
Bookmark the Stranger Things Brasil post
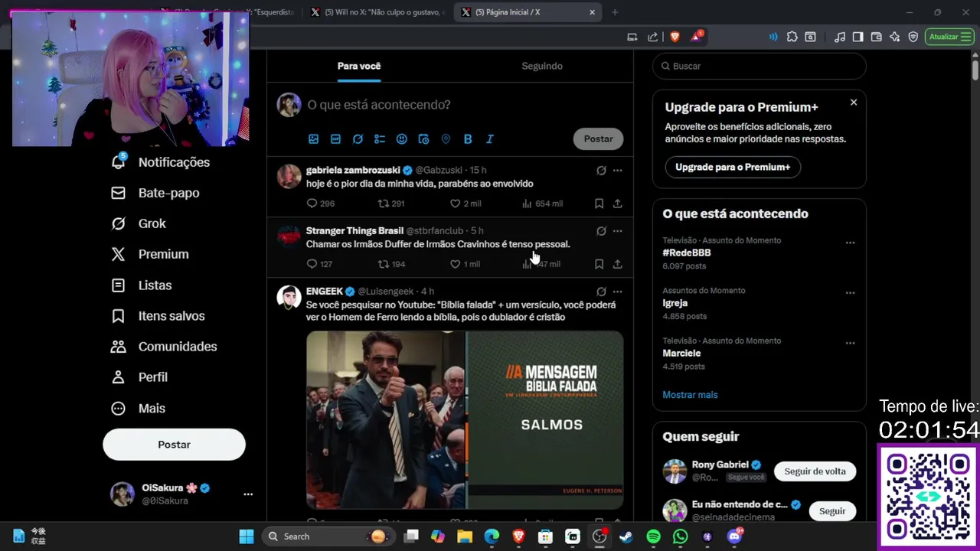(x=599, y=264)
